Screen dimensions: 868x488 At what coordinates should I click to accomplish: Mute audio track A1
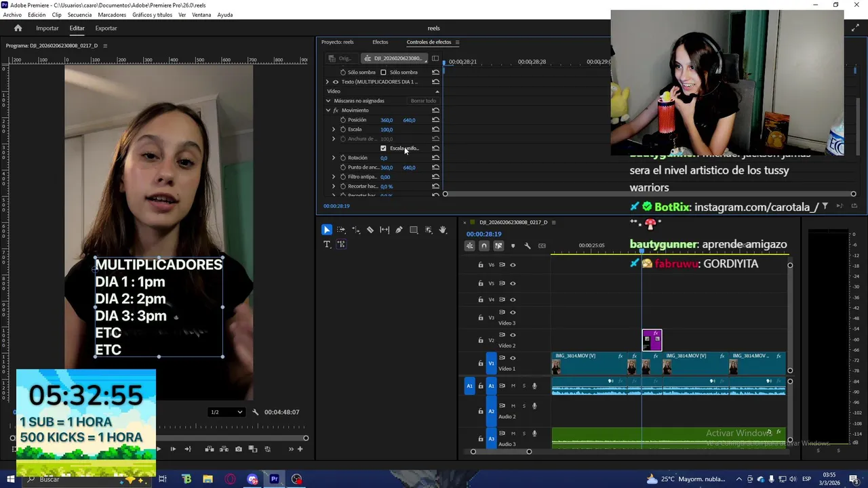click(513, 386)
